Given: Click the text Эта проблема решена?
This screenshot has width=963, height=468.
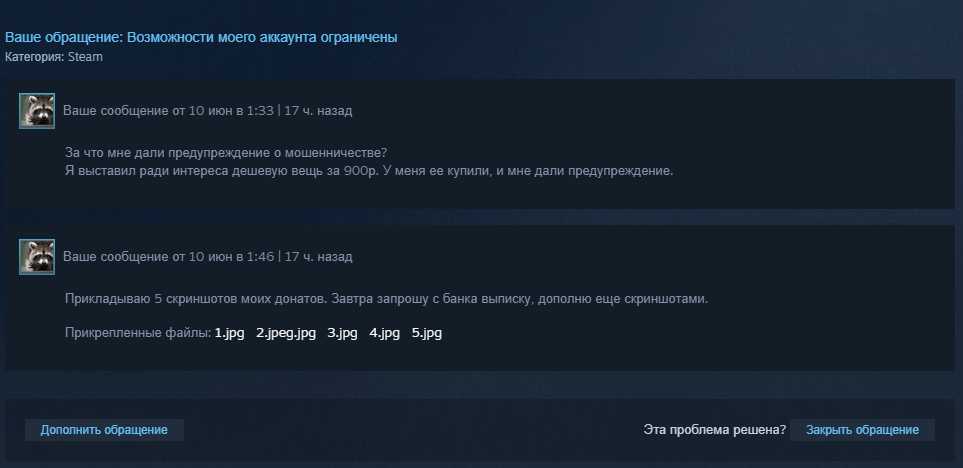Looking at the screenshot, I should [x=714, y=430].
